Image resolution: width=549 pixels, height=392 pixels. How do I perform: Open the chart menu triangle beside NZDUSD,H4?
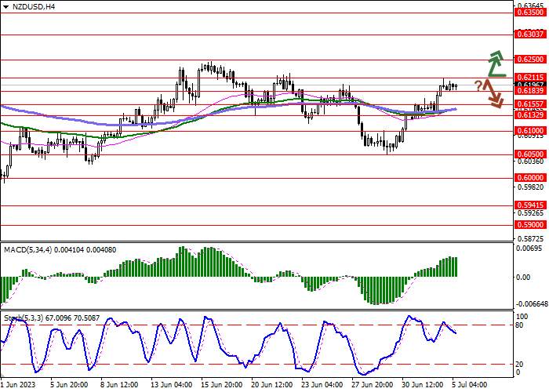click(x=5, y=6)
